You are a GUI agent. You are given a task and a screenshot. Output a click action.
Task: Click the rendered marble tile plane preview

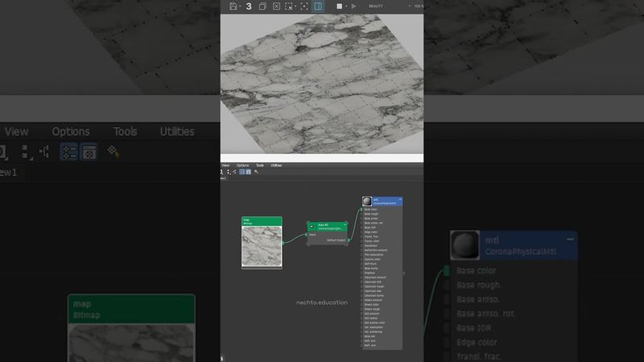322,88
